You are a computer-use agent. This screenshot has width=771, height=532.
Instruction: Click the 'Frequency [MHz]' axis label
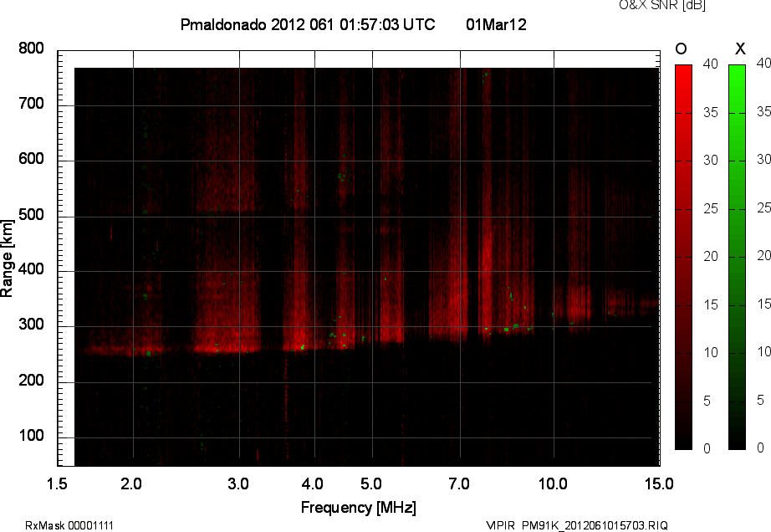click(359, 508)
